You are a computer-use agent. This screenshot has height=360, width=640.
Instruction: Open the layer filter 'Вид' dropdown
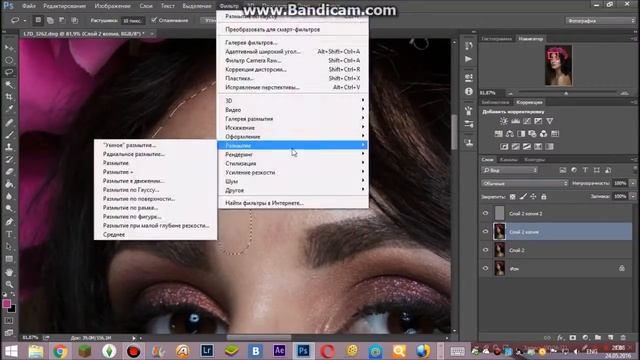click(510, 170)
